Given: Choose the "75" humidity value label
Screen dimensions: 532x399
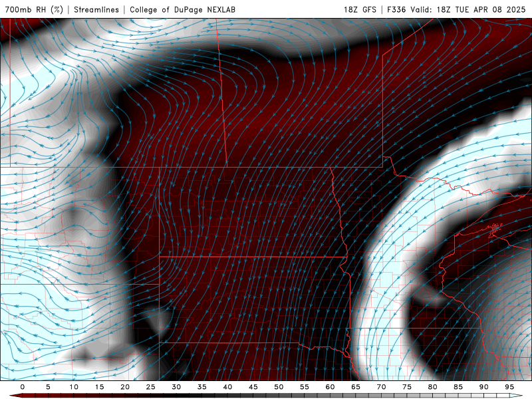Looking at the screenshot, I should pyautogui.click(x=407, y=387).
